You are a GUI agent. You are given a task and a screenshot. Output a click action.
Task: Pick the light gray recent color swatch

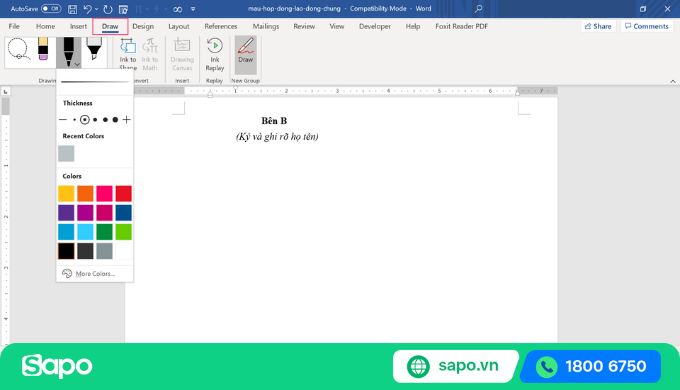66,154
